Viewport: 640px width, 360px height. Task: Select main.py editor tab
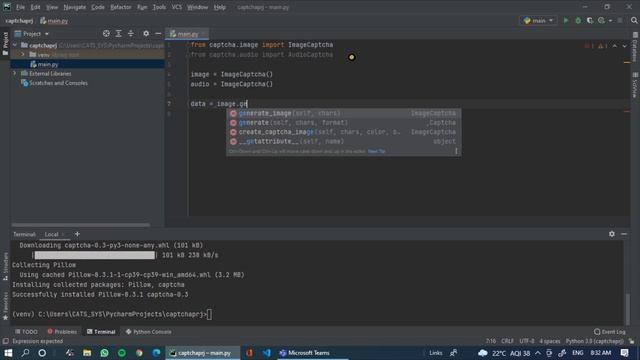coord(187,34)
